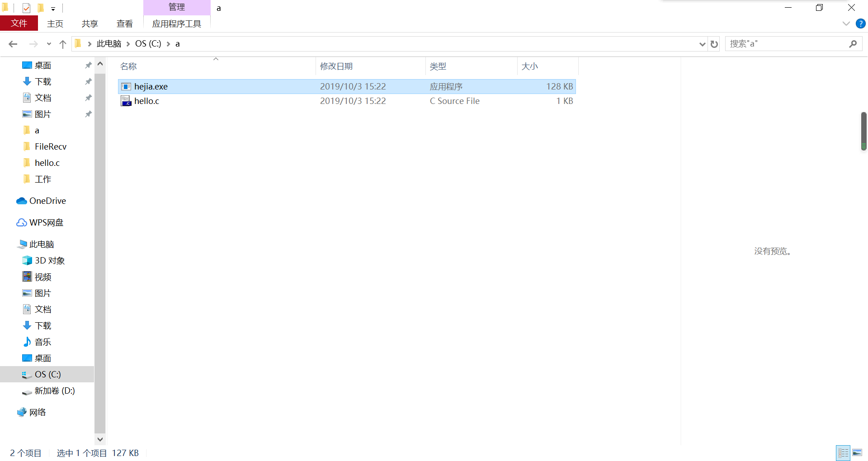This screenshot has height=461, width=868.
Task: Click the 网络 network icon
Action: (22, 412)
